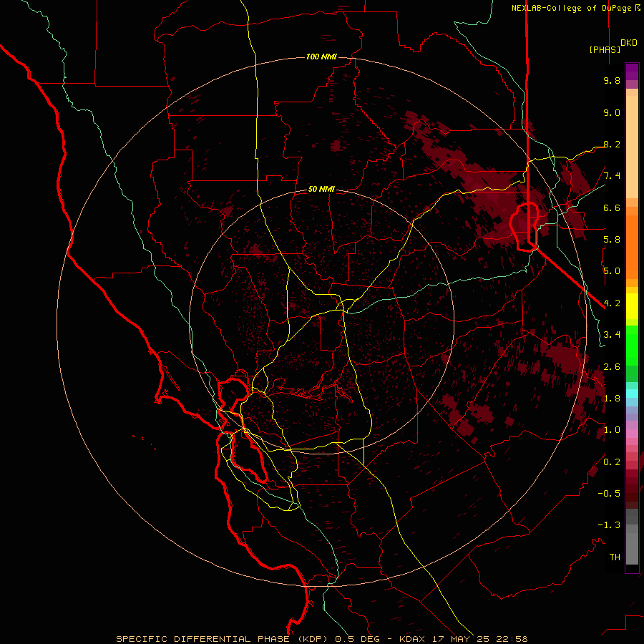Select the 7.4 scale value
The height and width of the screenshot is (644, 644).
click(x=612, y=176)
